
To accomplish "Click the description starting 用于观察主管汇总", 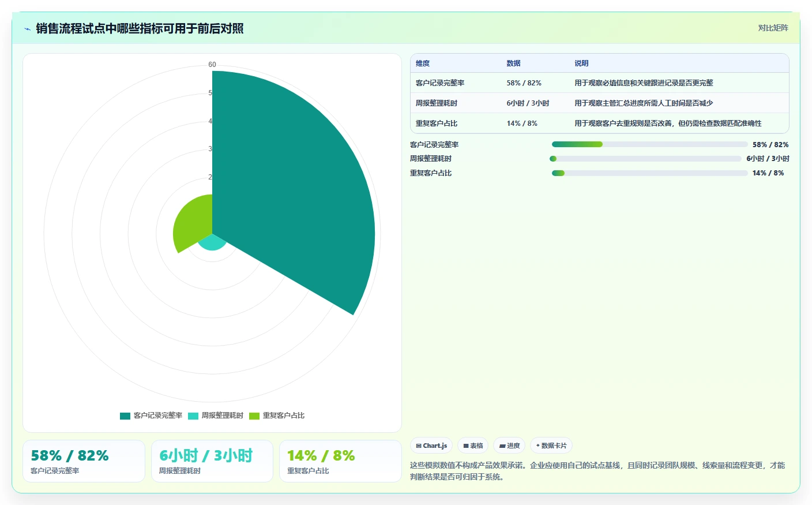I will [x=644, y=103].
